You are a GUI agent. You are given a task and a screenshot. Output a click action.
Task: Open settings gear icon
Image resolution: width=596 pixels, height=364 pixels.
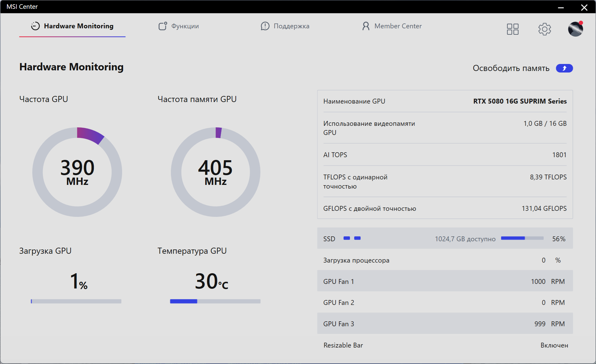coord(545,29)
